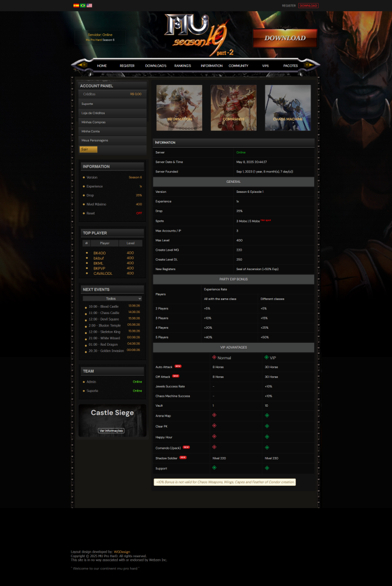Click the 11:00 - Chaos Castle event
Viewport: 392px width, 586px height.
click(104, 313)
